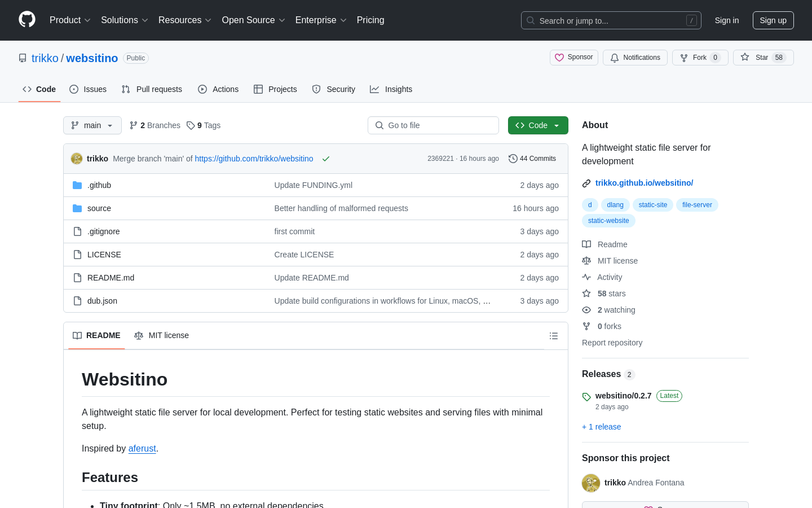812x508 pixels.
Task: Click 2 Branches link
Action: click(x=155, y=125)
